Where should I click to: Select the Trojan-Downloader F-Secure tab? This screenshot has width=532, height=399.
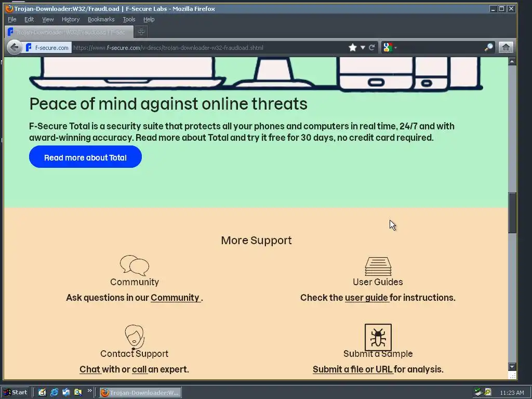70,32
